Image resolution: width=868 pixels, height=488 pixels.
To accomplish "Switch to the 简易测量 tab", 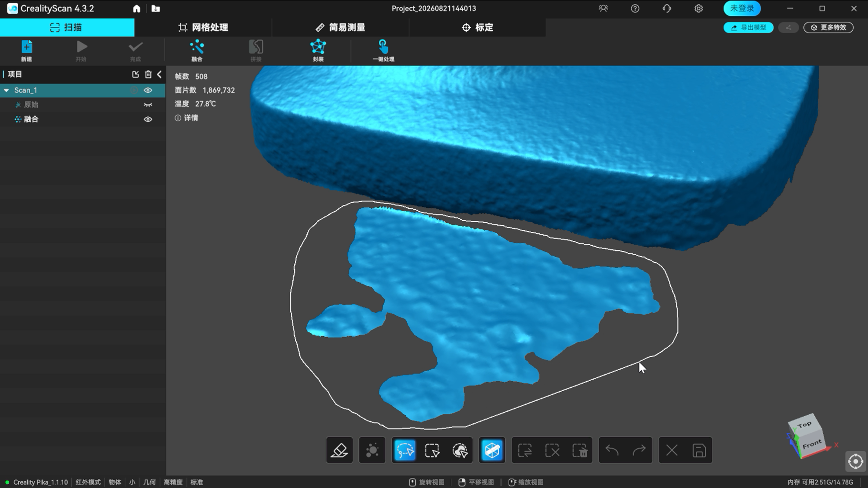I will point(340,27).
